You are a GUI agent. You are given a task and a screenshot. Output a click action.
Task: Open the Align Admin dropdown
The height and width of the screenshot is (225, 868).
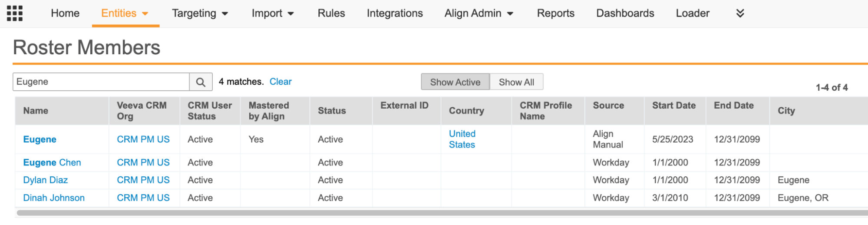pos(479,13)
